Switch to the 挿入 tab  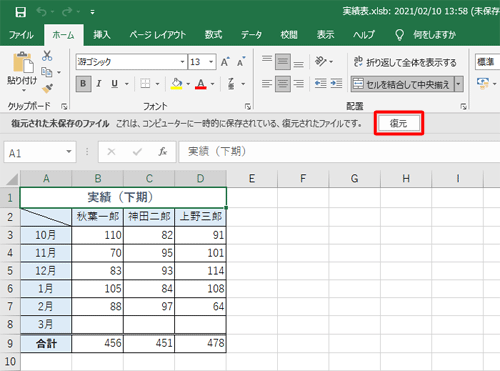pos(102,35)
